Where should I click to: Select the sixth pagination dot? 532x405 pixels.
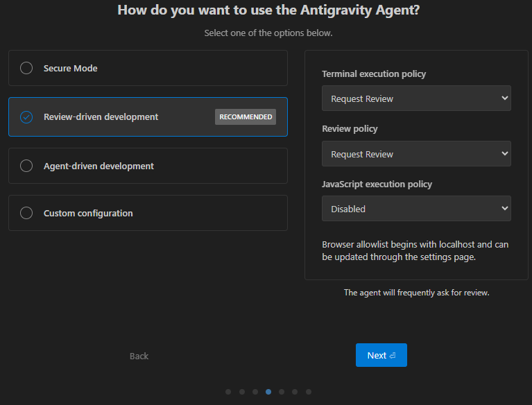click(x=295, y=392)
